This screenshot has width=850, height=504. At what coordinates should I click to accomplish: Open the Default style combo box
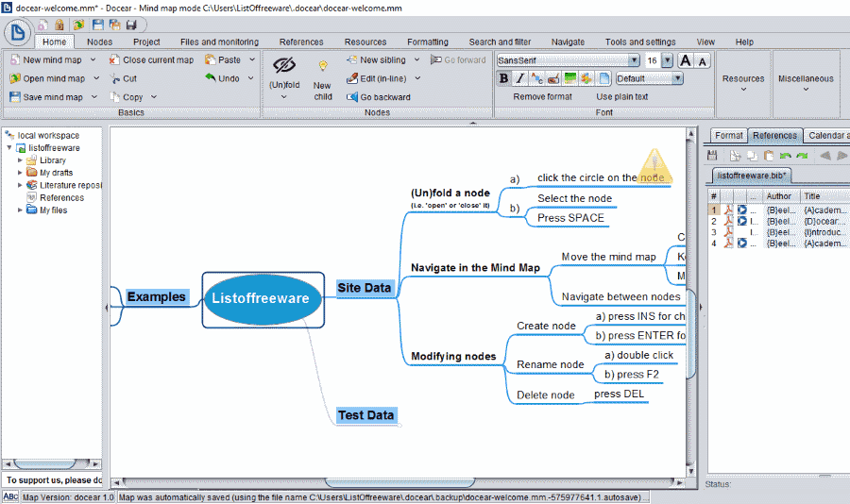click(x=650, y=78)
